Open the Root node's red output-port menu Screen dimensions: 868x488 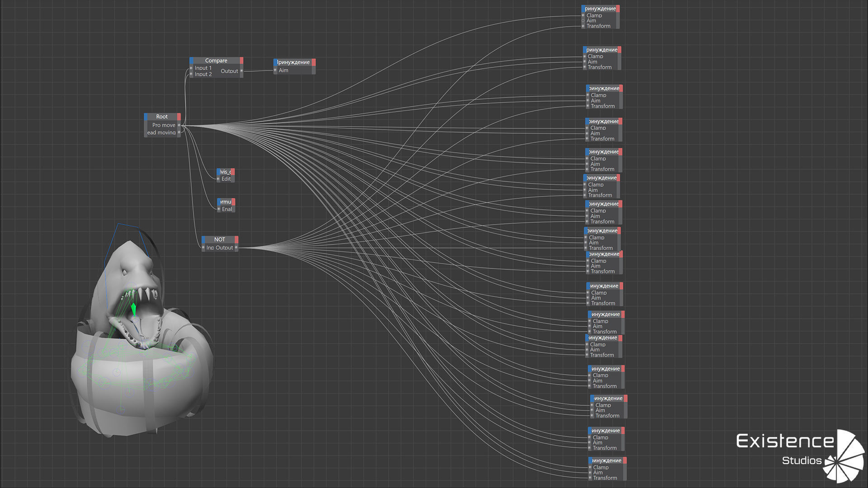click(179, 117)
